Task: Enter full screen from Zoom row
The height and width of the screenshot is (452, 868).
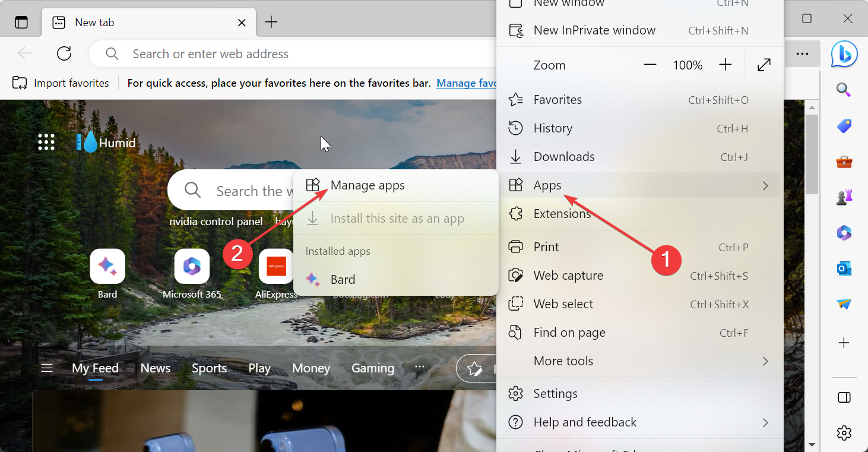Action: click(764, 65)
